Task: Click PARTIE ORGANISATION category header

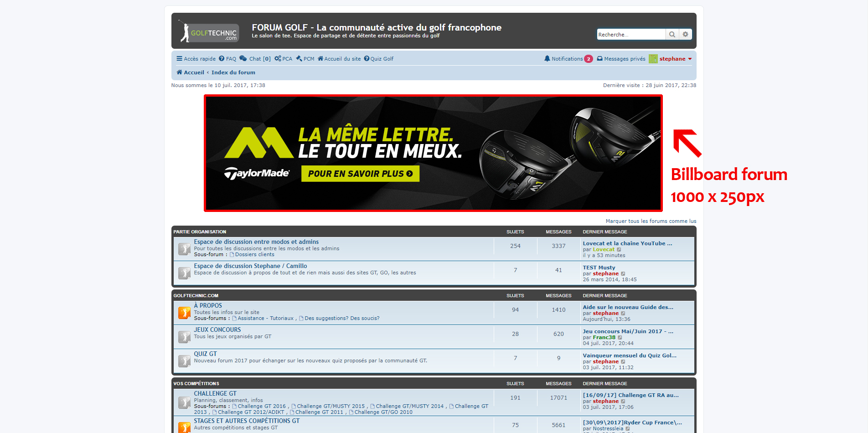Action: click(200, 232)
